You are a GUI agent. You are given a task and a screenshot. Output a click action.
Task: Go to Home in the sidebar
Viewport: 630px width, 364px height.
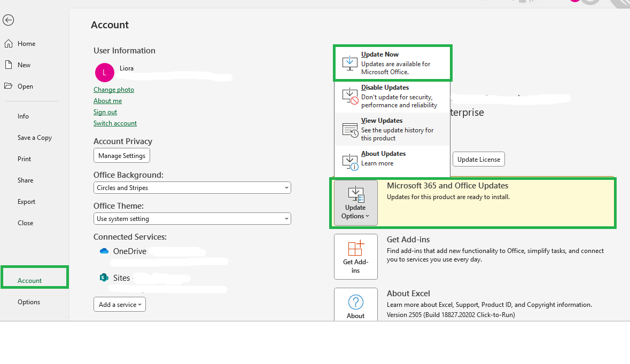click(x=27, y=44)
